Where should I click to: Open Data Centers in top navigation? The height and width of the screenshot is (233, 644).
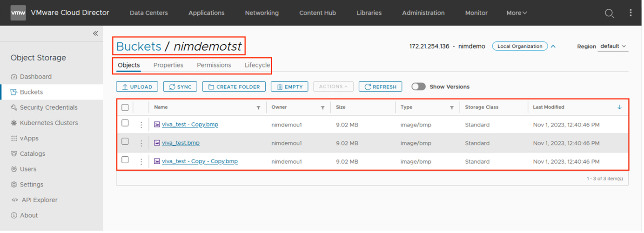tap(149, 13)
